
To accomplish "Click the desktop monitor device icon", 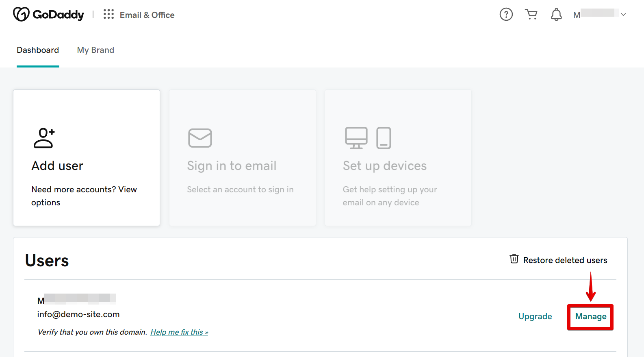I will click(356, 138).
